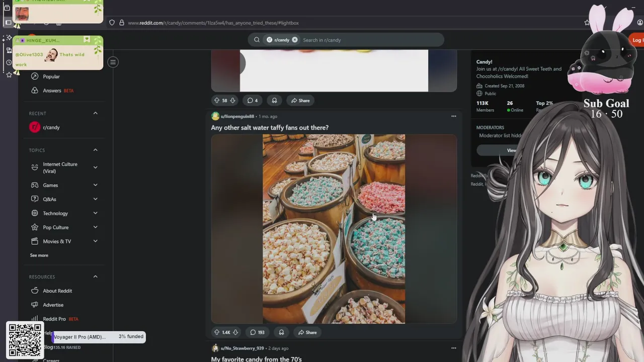The height and width of the screenshot is (362, 644).
Task: Click the Log In button
Action: pyautogui.click(x=637, y=40)
